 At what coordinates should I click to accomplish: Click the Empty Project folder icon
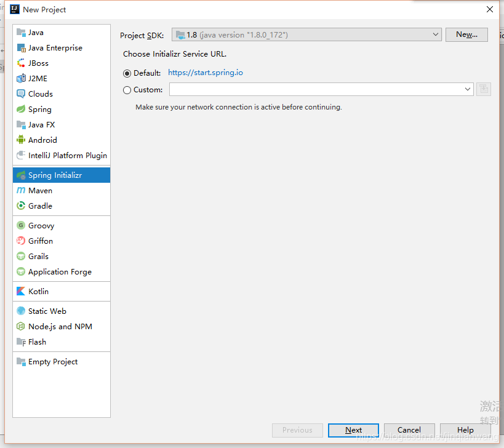pos(21,362)
